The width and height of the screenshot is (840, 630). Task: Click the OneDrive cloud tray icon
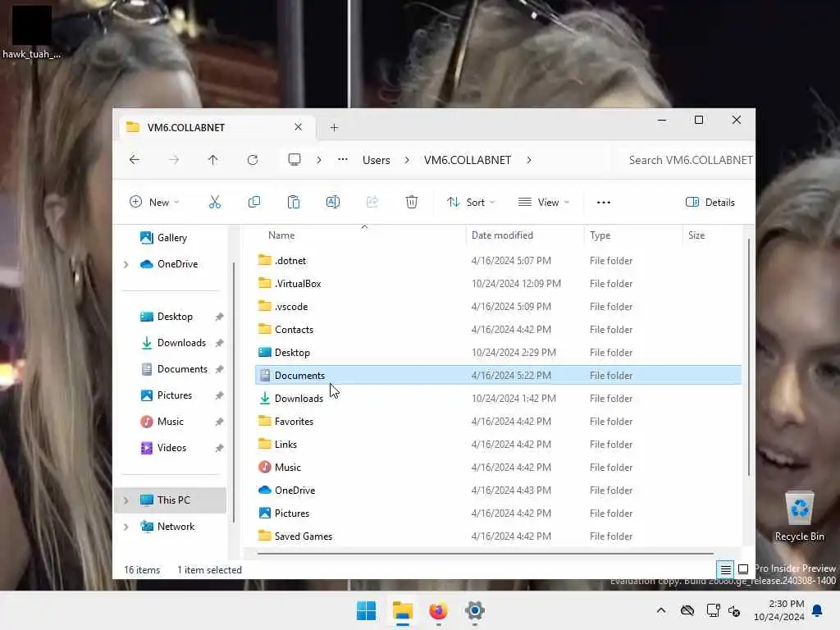(x=687, y=610)
